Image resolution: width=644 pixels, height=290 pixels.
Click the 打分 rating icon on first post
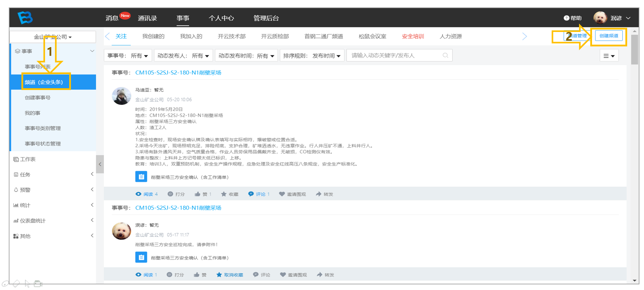click(x=170, y=194)
